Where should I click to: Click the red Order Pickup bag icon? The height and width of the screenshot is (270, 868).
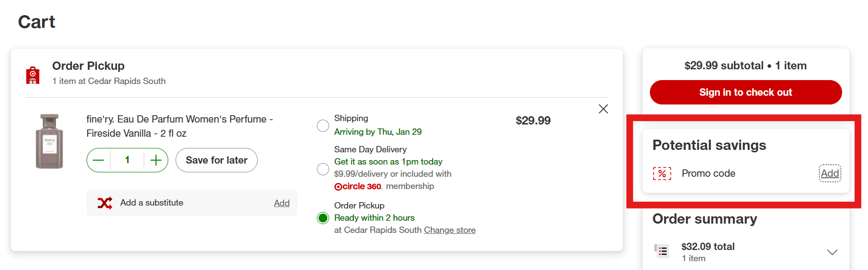[33, 75]
